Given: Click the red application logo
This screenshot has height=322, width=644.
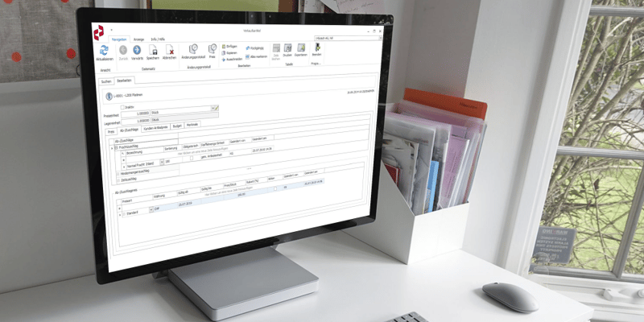Looking at the screenshot, I should 98,32.
